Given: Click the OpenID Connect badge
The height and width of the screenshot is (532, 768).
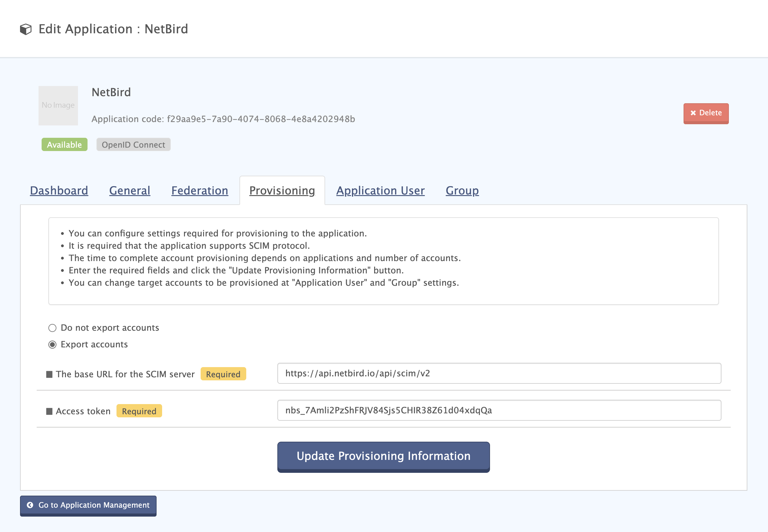Looking at the screenshot, I should coord(133,144).
